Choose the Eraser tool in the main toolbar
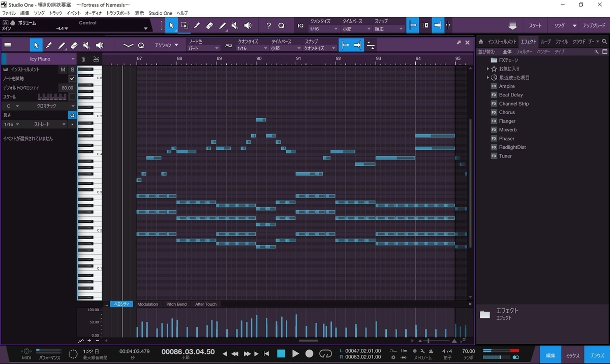The image size is (610, 364). point(209,25)
